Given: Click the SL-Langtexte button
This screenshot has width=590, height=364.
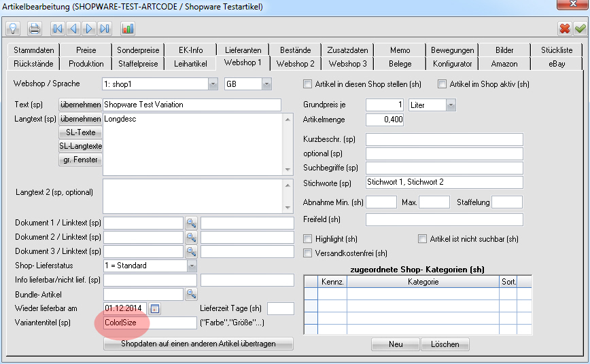Looking at the screenshot, I should pos(80,146).
